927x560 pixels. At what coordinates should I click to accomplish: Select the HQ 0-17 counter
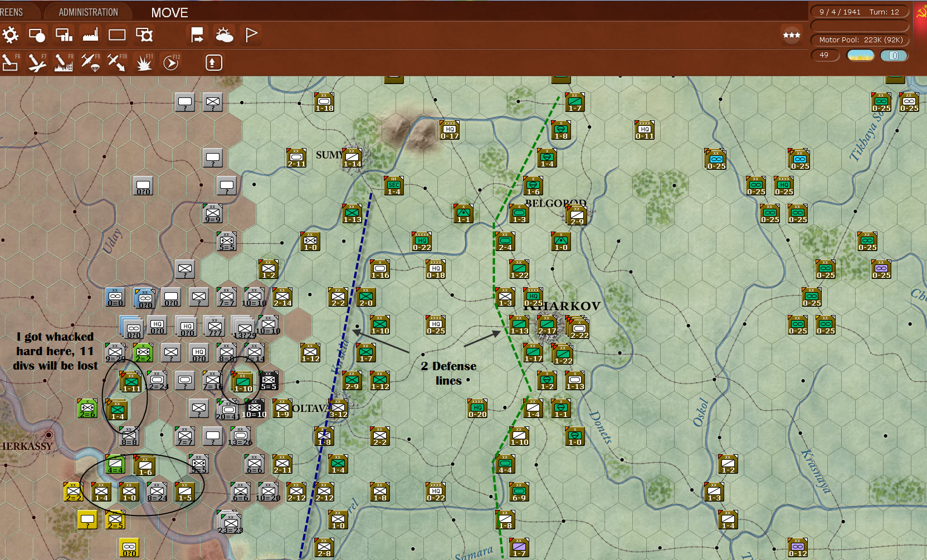[x=450, y=130]
